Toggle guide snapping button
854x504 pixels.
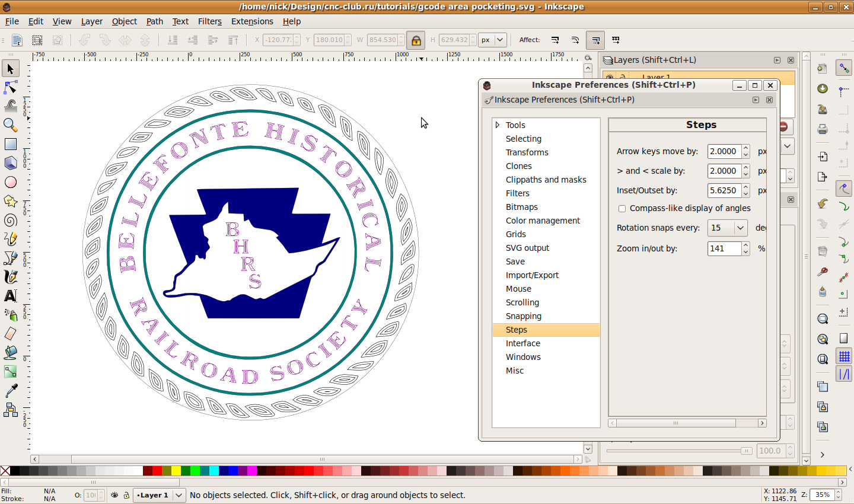[844, 374]
